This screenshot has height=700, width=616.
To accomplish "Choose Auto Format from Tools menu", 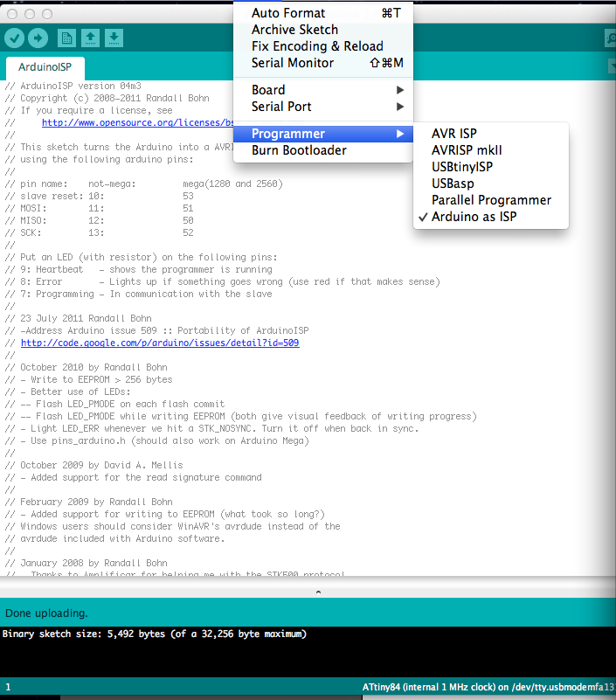I will [323, 13].
